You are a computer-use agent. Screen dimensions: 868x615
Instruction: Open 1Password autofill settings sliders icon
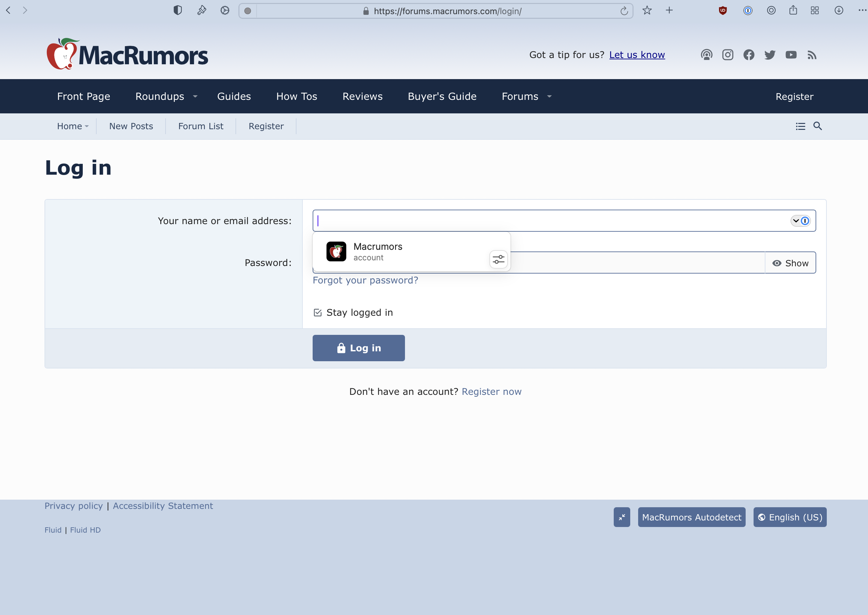498,259
